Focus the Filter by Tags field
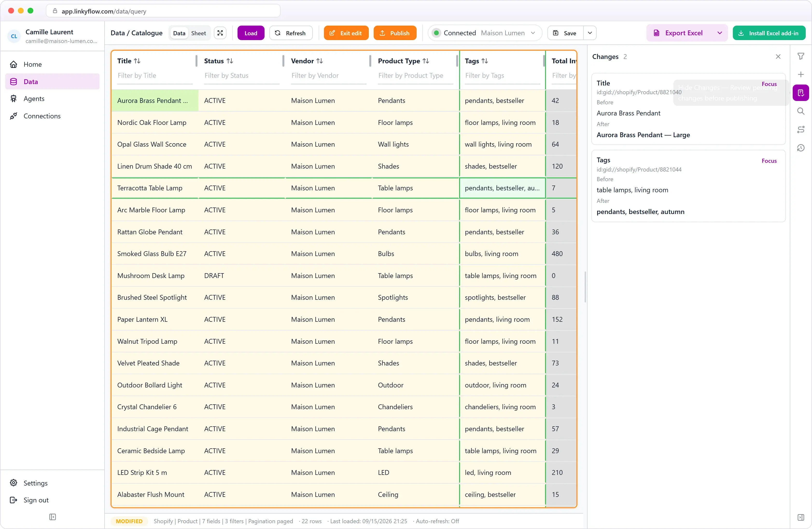812x529 pixels. coord(502,75)
